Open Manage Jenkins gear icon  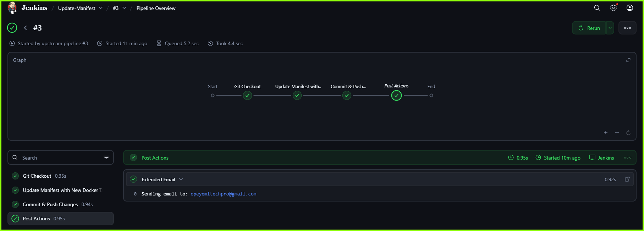click(x=613, y=8)
